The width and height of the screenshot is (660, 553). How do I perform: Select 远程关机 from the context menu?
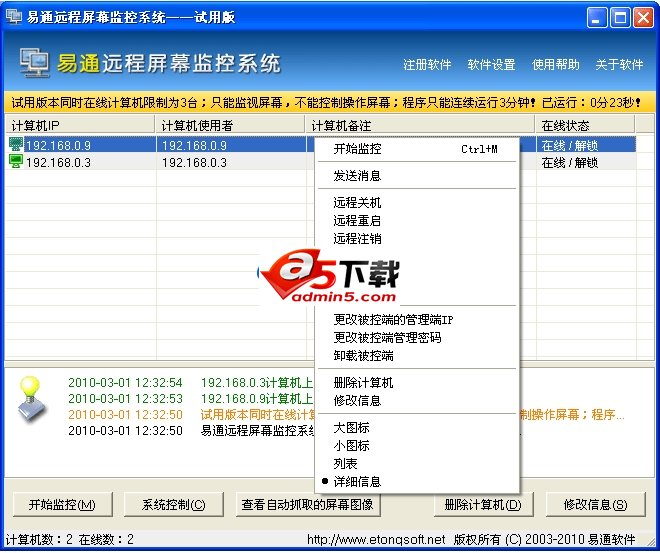tap(417, 203)
